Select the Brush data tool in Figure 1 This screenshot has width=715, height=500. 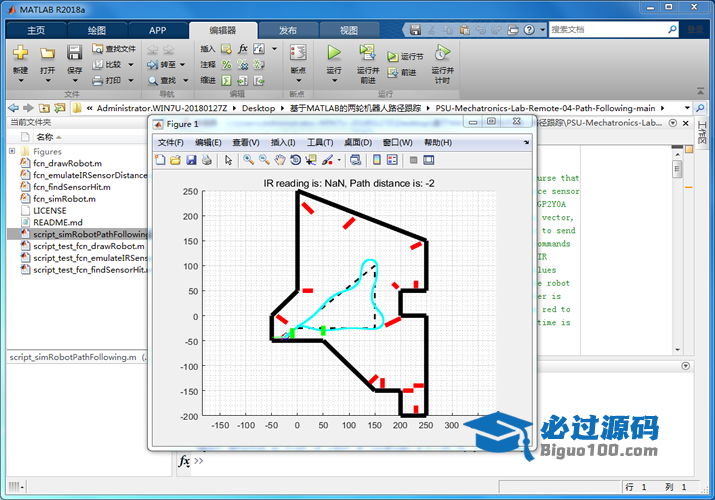[327, 160]
